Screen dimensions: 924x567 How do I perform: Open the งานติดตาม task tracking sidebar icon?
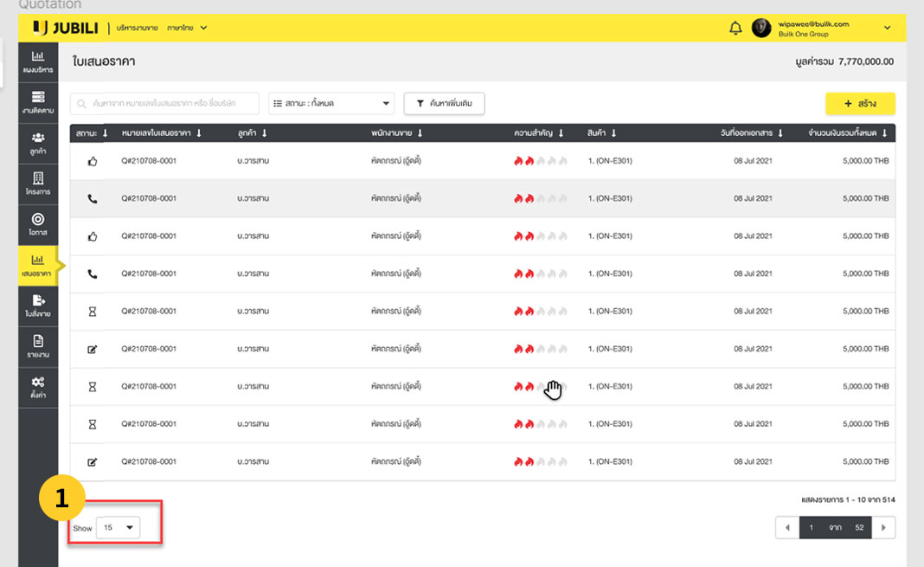[38, 102]
